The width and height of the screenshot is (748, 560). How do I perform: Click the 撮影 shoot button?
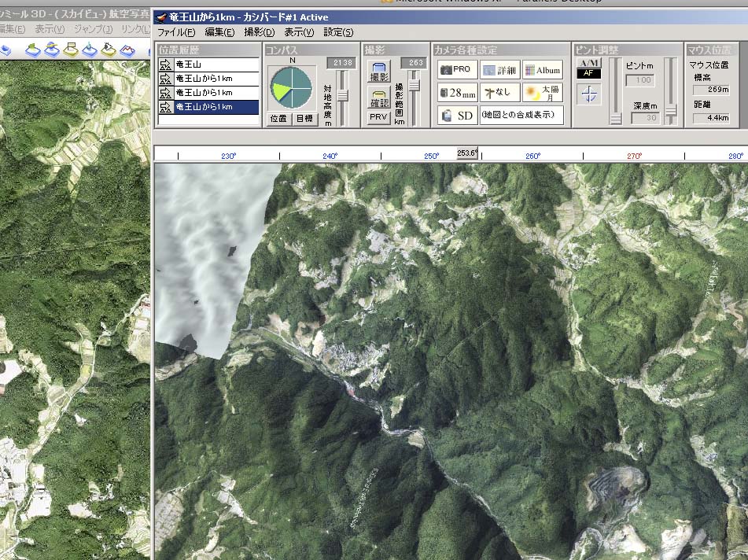point(379,71)
